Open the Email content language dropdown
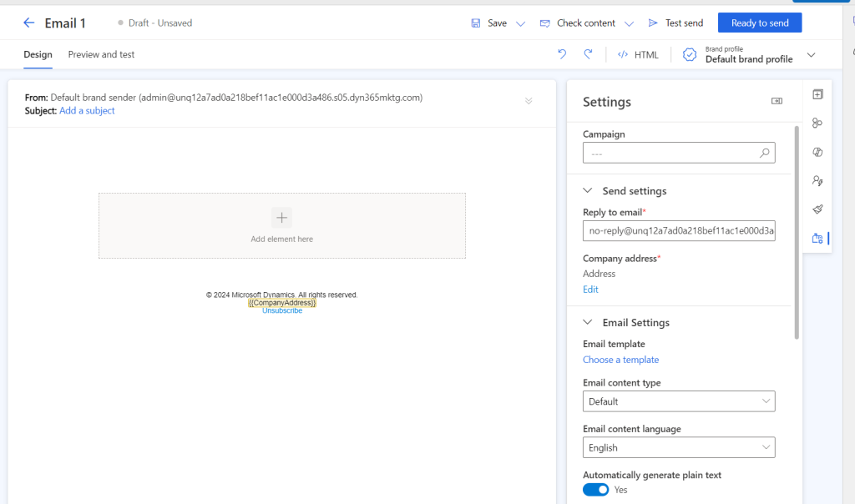Viewport: 855px width, 504px height. click(x=679, y=448)
